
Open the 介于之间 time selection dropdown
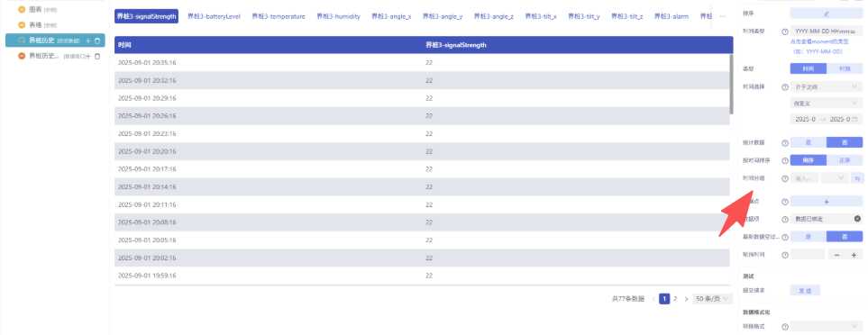[x=826, y=86]
